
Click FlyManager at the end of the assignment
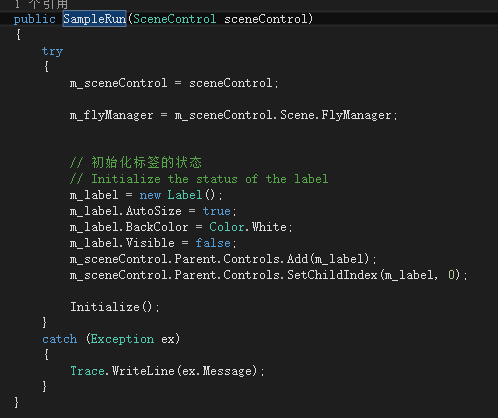pos(356,115)
